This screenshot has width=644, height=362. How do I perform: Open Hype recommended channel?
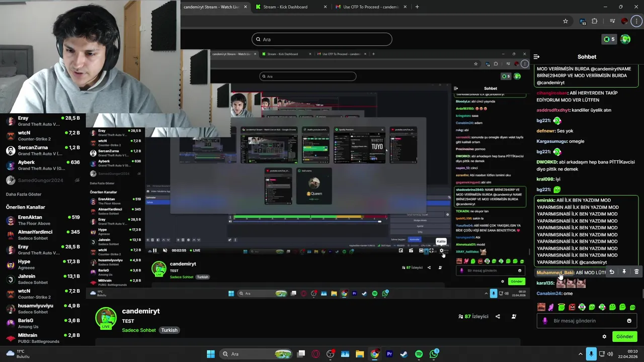coord(43,264)
